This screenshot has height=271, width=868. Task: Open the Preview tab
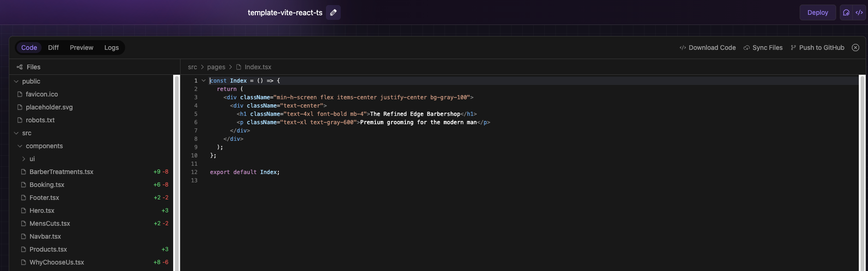click(82, 48)
